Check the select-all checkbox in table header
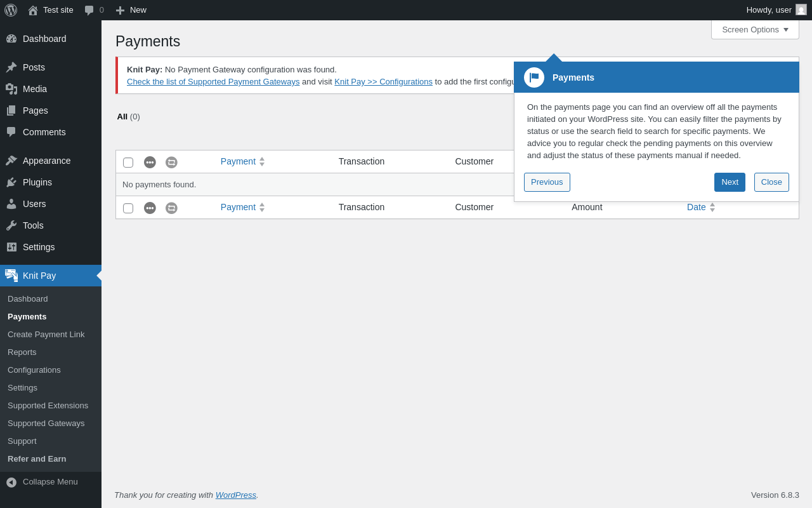Image resolution: width=812 pixels, height=508 pixels. (128, 163)
